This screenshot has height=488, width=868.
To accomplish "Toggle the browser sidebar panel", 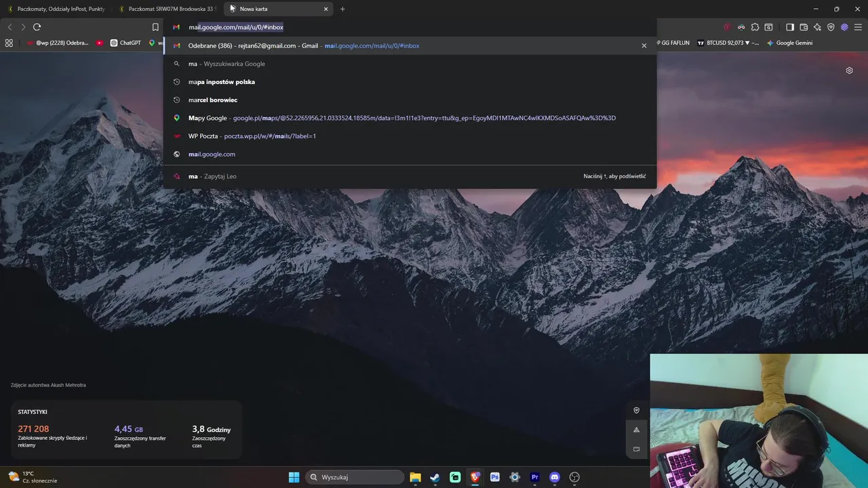I will (x=790, y=27).
